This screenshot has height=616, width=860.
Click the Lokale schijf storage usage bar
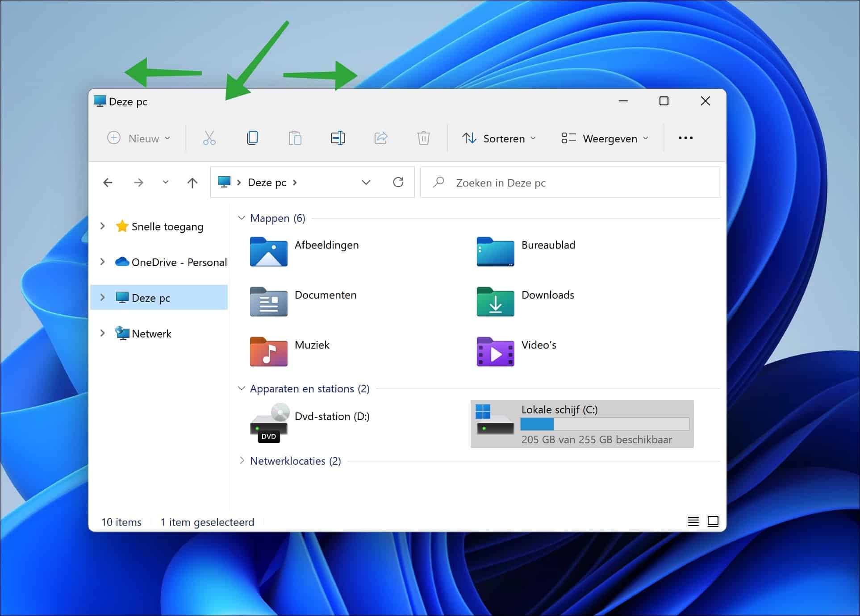[x=605, y=424]
